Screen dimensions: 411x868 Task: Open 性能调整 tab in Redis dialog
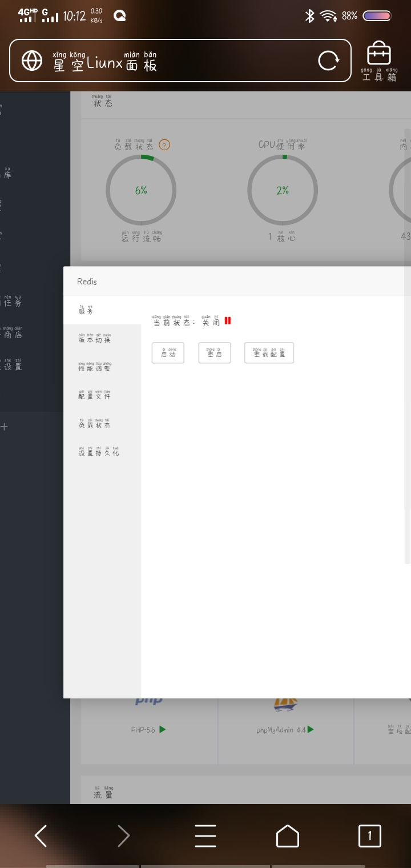[102, 367]
